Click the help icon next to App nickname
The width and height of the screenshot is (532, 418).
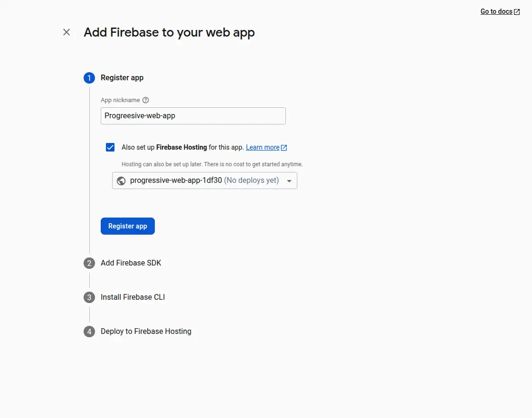click(x=145, y=100)
